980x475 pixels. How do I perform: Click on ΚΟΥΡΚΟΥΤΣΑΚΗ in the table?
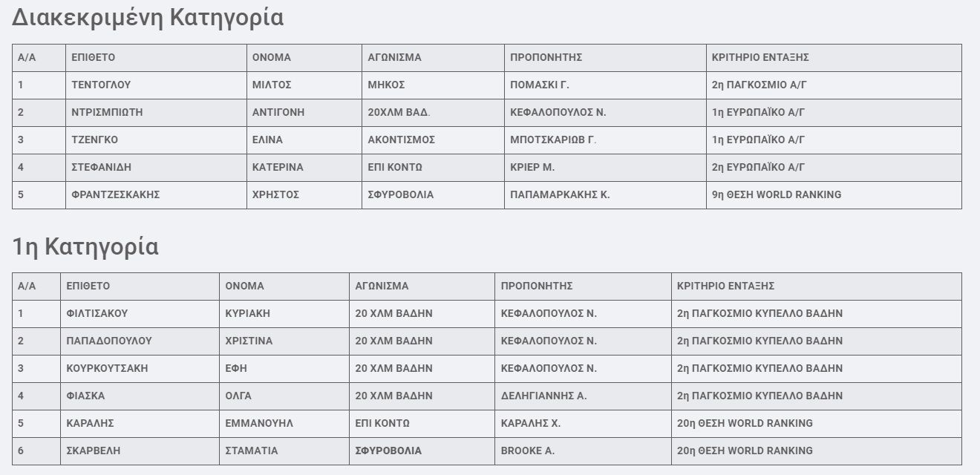point(107,368)
